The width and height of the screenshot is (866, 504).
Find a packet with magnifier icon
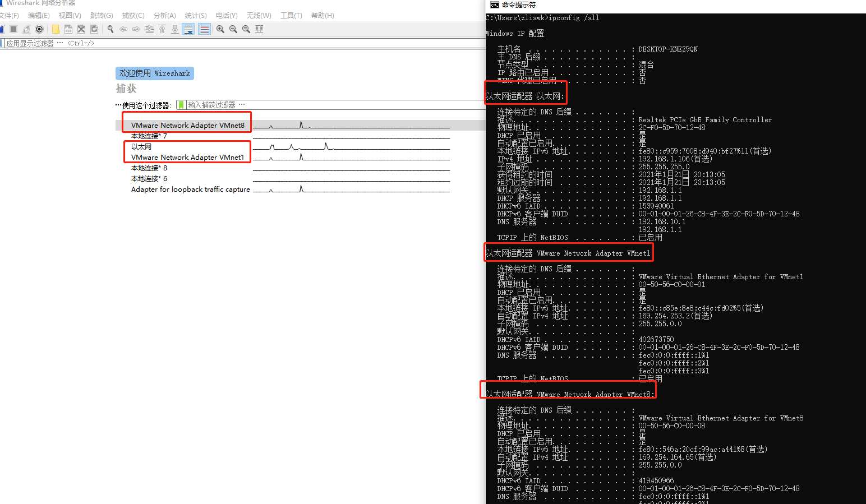click(110, 29)
